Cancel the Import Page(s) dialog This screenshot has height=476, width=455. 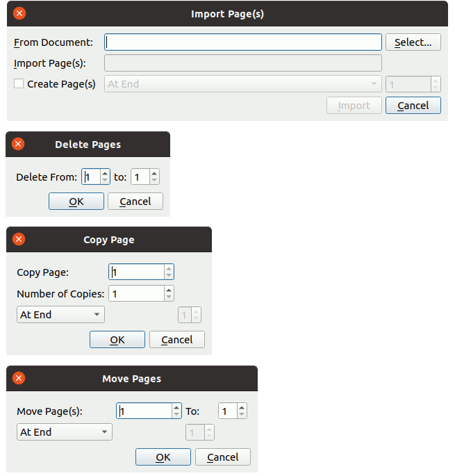tap(413, 106)
